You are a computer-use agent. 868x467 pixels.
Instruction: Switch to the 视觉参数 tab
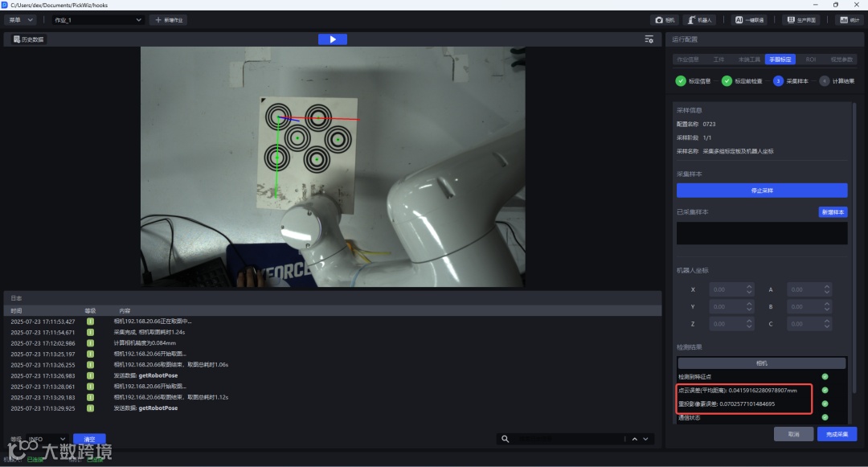point(841,59)
